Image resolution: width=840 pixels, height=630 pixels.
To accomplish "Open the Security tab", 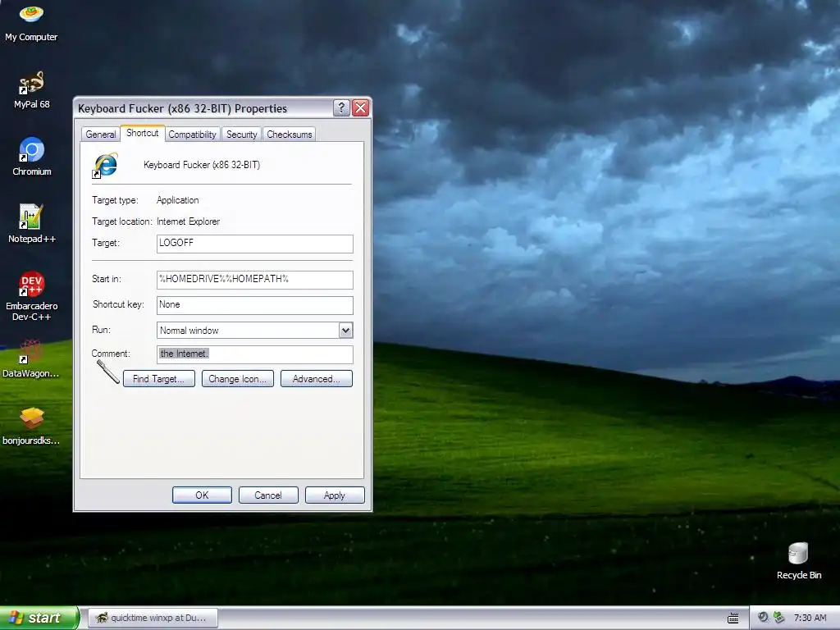I will [241, 135].
